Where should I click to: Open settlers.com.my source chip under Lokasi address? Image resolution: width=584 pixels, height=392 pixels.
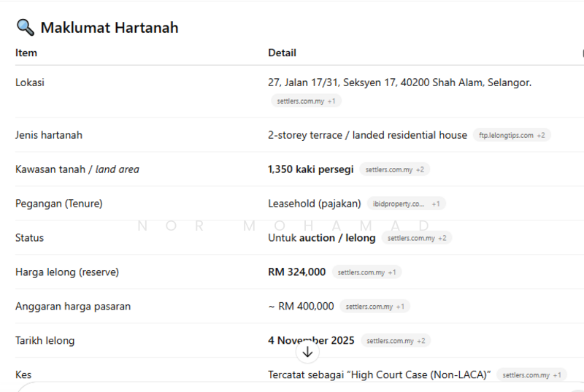tap(306, 101)
